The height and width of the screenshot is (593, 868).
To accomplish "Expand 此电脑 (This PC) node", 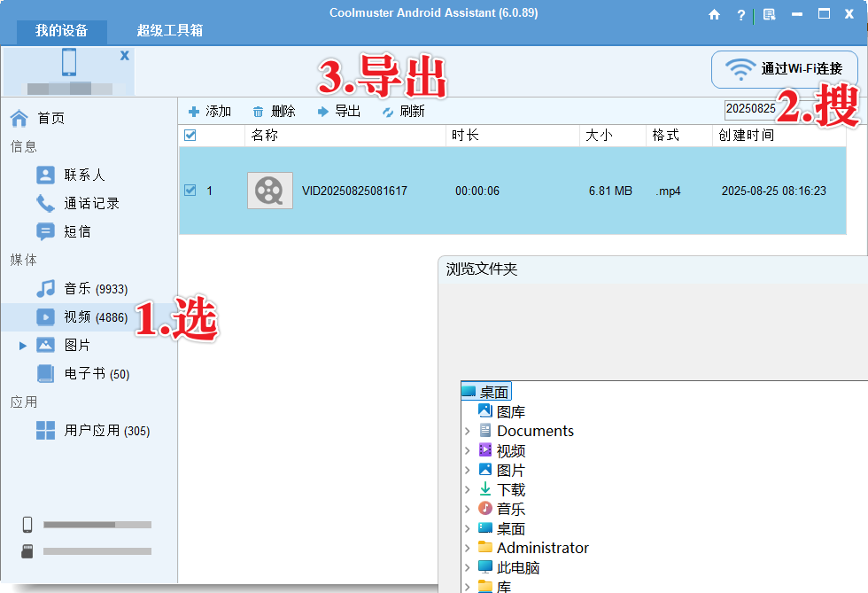I will pos(467,567).
